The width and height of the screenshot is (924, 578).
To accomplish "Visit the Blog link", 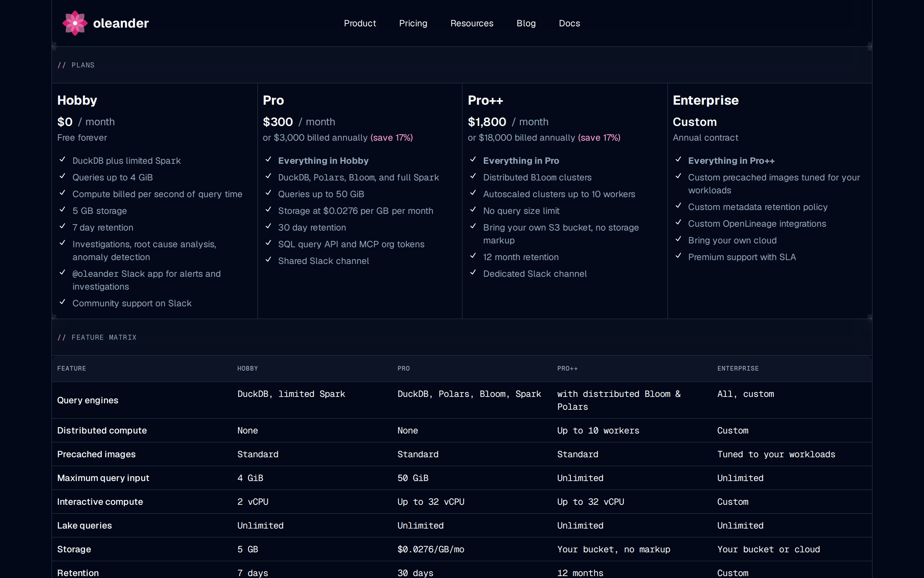I will pos(526,23).
